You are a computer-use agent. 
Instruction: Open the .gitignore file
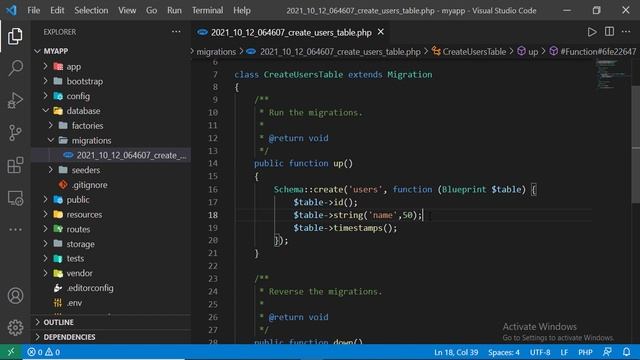pos(111,184)
